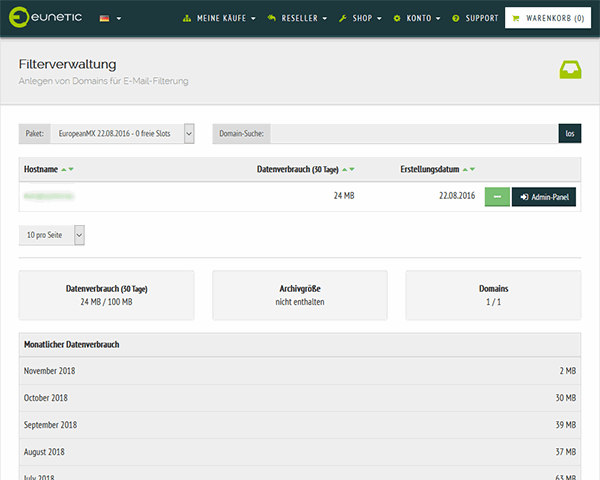
Task: Focus the Domain-Suche input field
Action: click(414, 134)
